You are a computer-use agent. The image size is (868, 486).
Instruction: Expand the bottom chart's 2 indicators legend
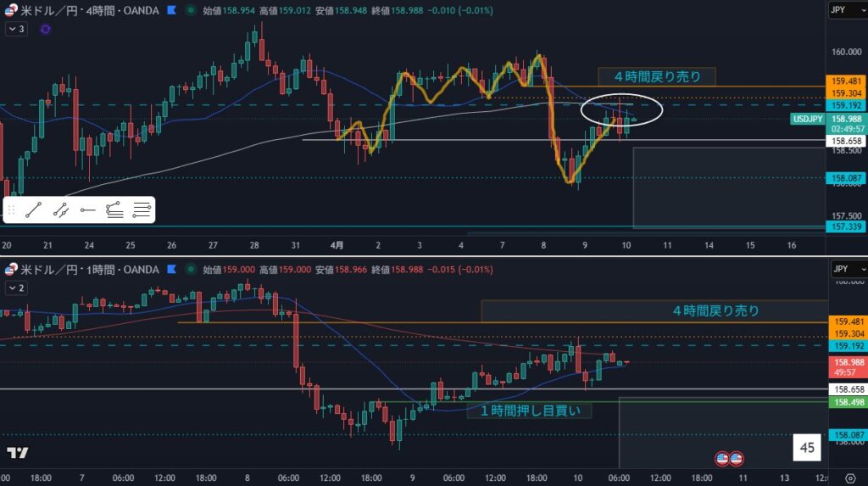[x=16, y=288]
